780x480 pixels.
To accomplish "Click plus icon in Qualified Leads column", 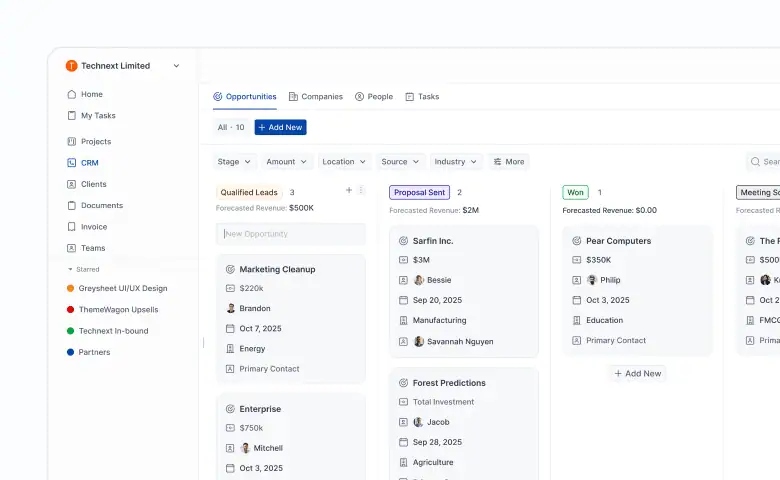I will click(349, 190).
